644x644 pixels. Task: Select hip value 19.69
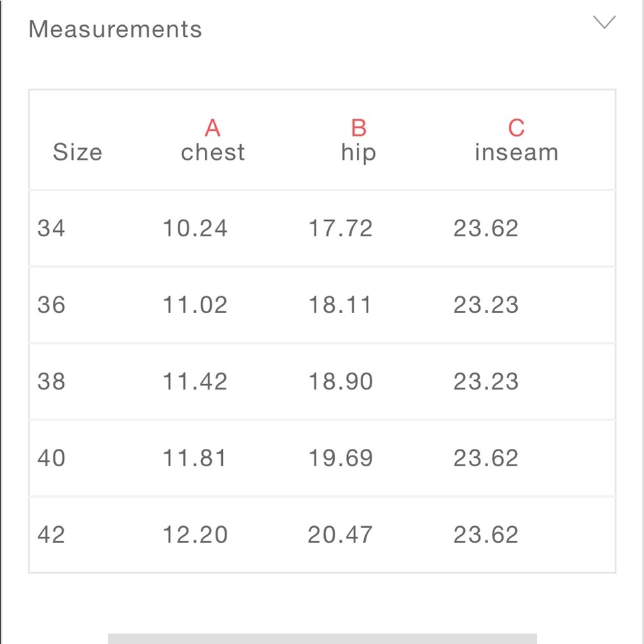pyautogui.click(x=341, y=458)
